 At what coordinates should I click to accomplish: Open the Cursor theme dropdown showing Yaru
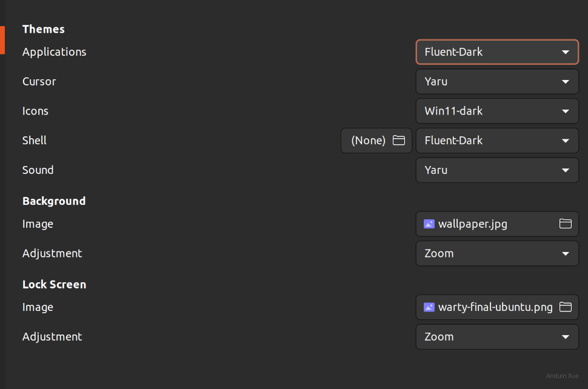(x=496, y=82)
